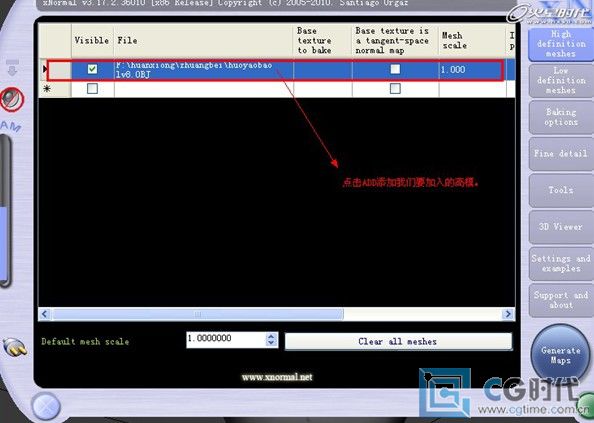Open Baking options section
594x423 pixels.
click(561, 117)
